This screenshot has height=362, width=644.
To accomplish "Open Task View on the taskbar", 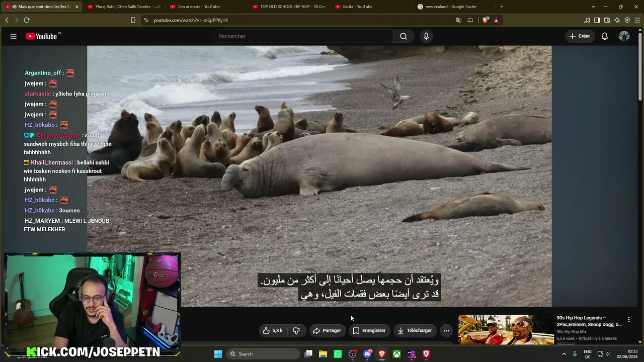I will pyautogui.click(x=308, y=354).
